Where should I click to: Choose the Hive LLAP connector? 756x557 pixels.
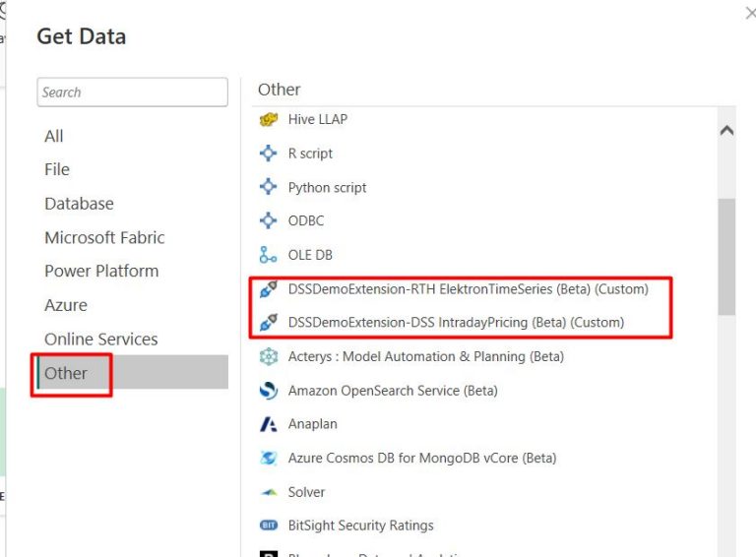tap(318, 119)
